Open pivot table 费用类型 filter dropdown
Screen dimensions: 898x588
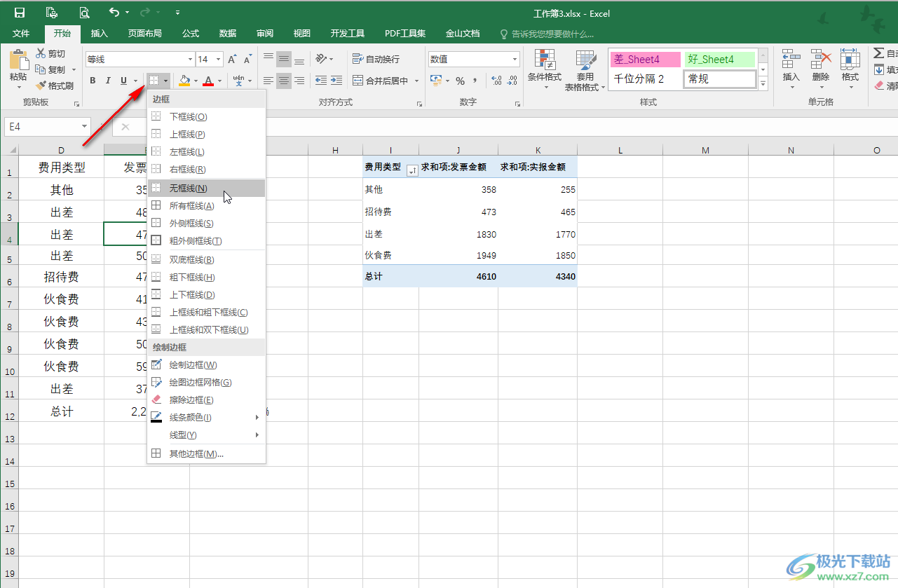tap(411, 170)
